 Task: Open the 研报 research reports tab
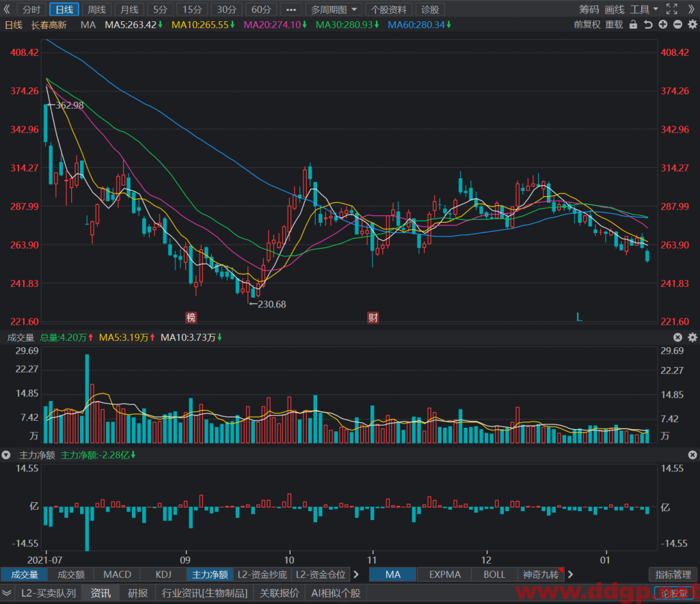click(x=137, y=593)
